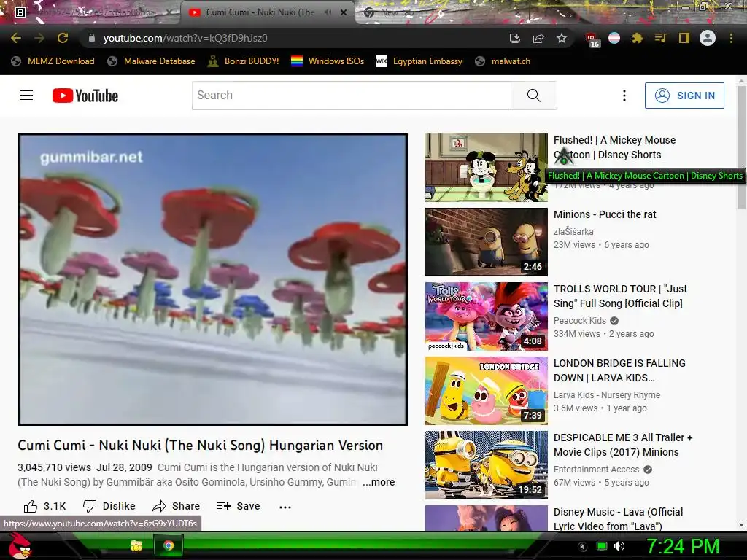Image resolution: width=747 pixels, height=560 pixels.
Task: Open the malwat.ch bookmark
Action: coord(503,61)
